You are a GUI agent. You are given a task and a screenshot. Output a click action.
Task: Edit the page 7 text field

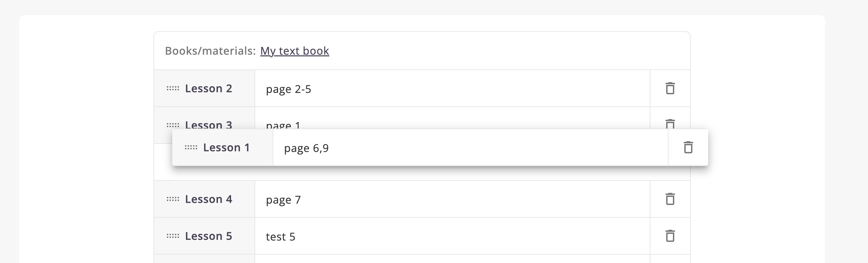[452, 200]
